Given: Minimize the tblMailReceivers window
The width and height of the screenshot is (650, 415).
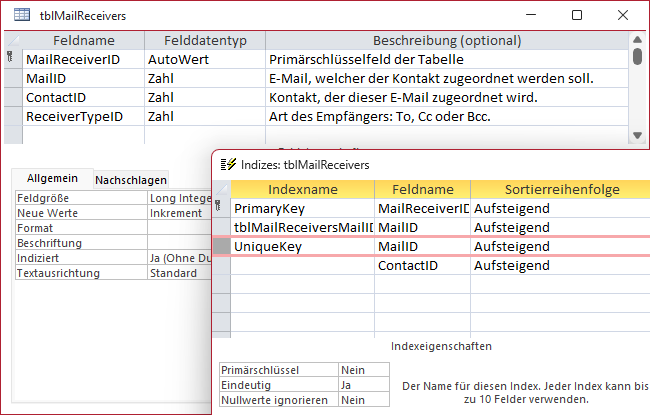Looking at the screenshot, I should (531, 15).
